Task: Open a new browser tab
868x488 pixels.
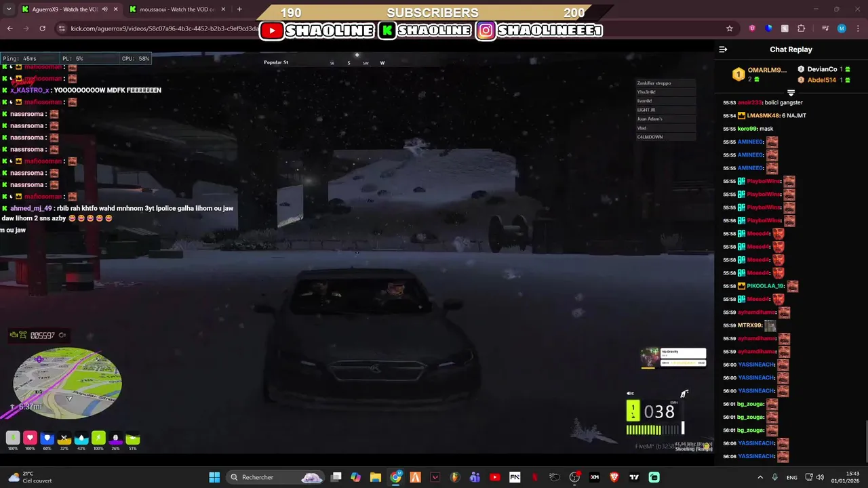Action: (239, 9)
